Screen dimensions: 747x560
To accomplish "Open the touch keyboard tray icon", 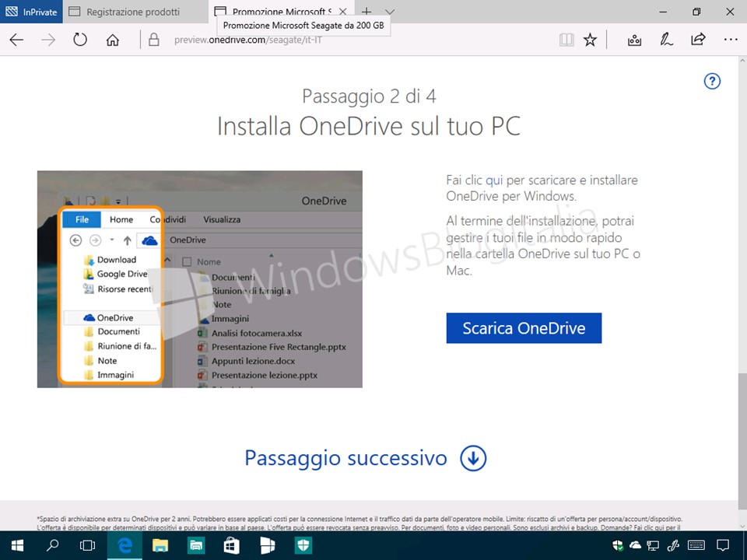I will [x=696, y=546].
